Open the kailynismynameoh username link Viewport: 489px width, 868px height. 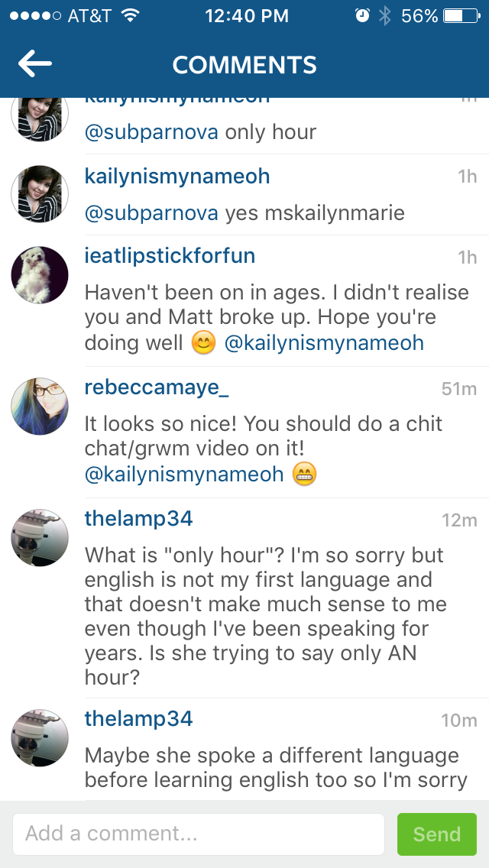[177, 177]
